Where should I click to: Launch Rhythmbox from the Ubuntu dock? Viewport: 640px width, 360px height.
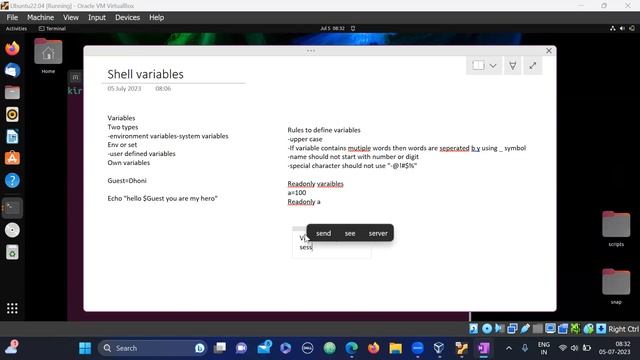pos(12,115)
